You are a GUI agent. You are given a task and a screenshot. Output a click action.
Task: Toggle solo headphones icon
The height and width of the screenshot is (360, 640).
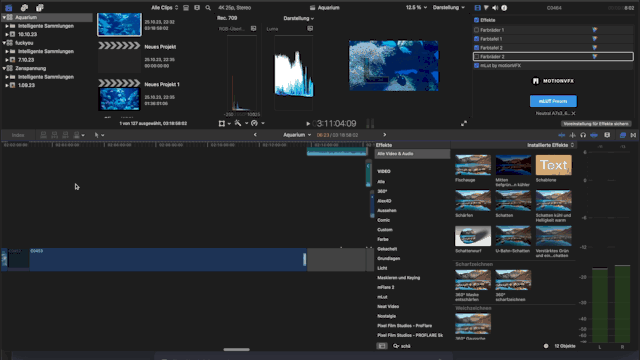tap(583, 135)
